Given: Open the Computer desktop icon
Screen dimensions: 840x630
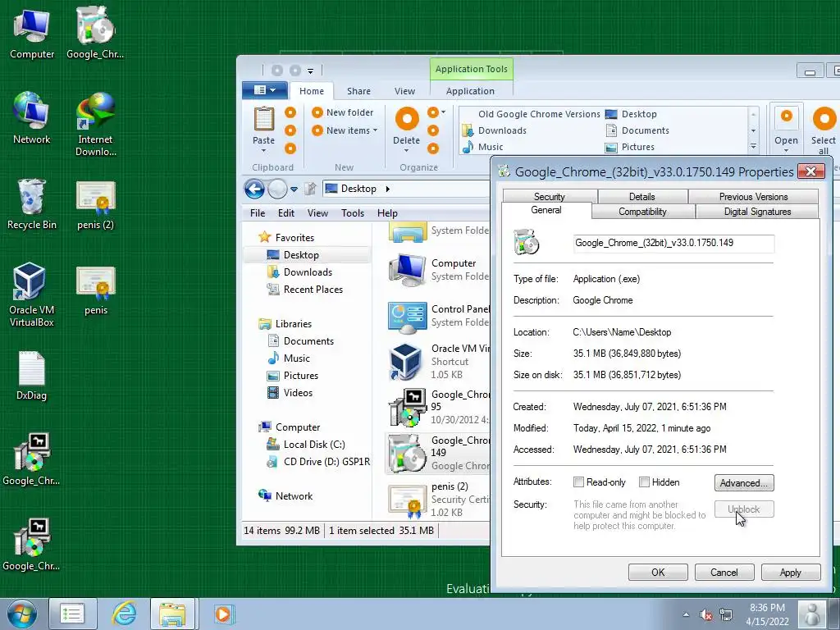Looking at the screenshot, I should coord(32,34).
